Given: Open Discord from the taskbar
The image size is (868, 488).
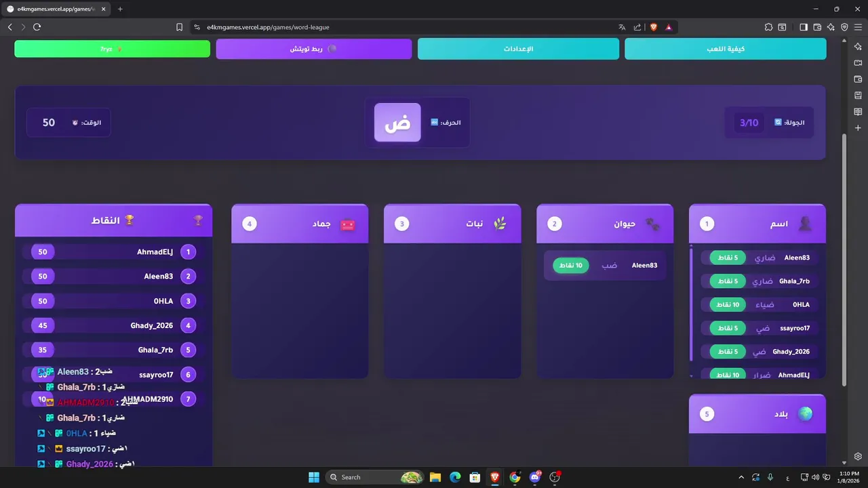Looking at the screenshot, I should point(535,477).
